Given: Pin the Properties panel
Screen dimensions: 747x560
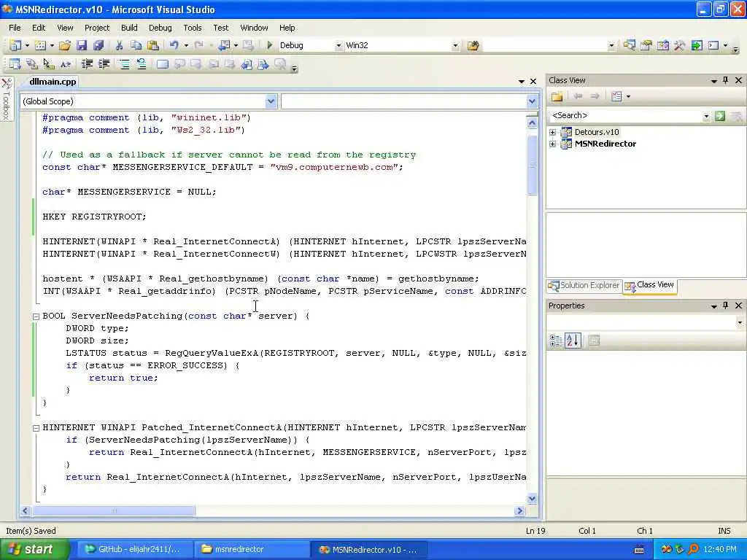Looking at the screenshot, I should tap(726, 306).
